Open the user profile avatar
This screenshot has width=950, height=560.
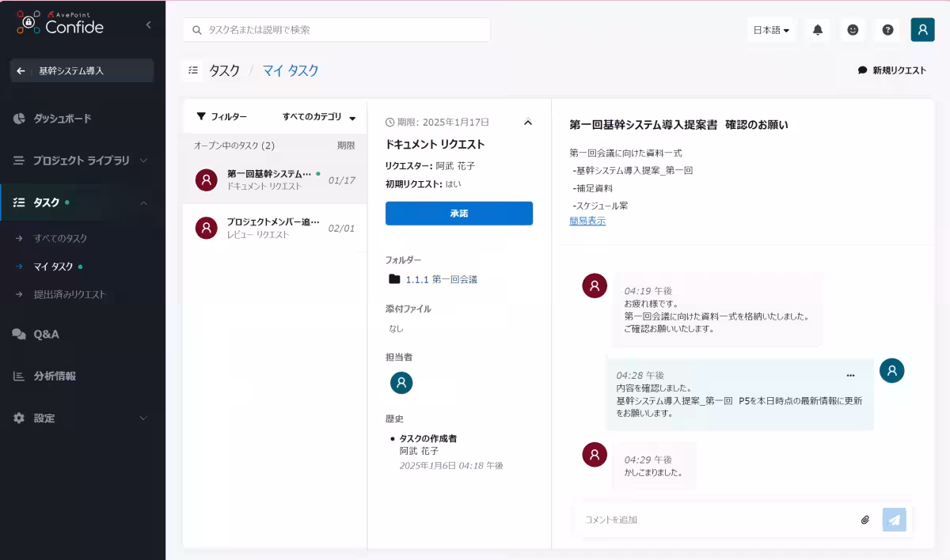pos(922,29)
